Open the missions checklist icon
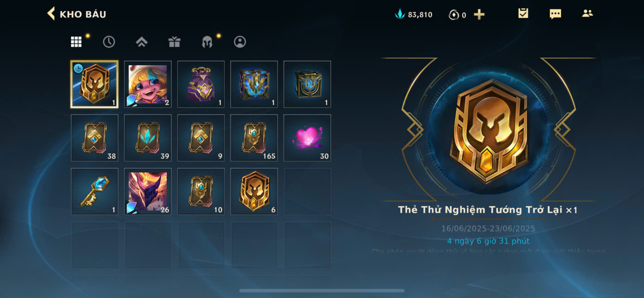The height and width of the screenshot is (298, 644). tap(523, 14)
